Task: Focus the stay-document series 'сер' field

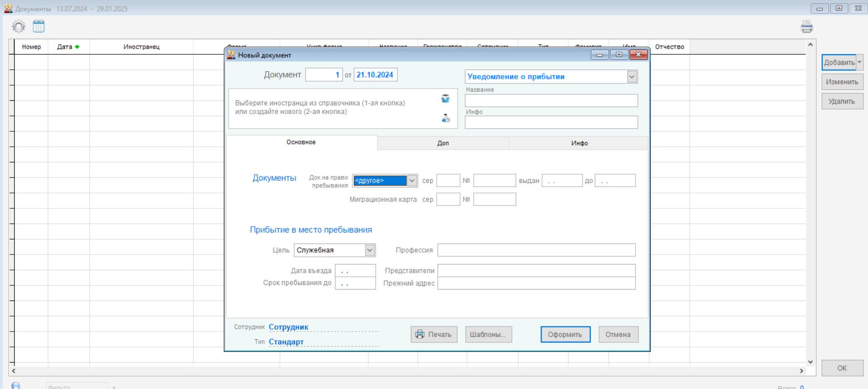Action: (x=448, y=181)
